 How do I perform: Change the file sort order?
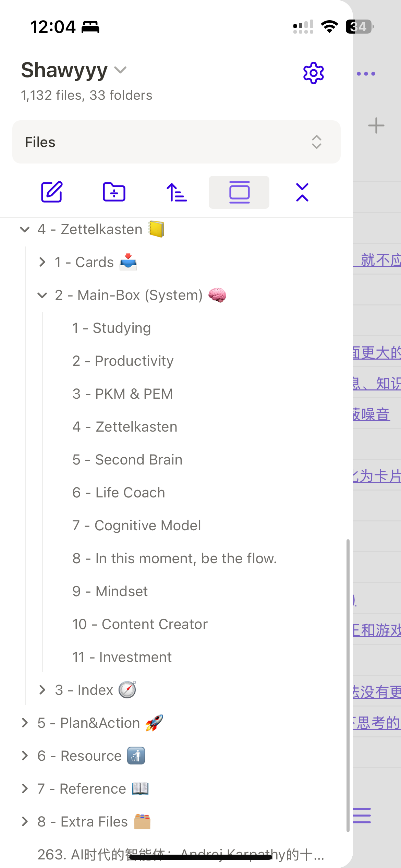click(177, 192)
